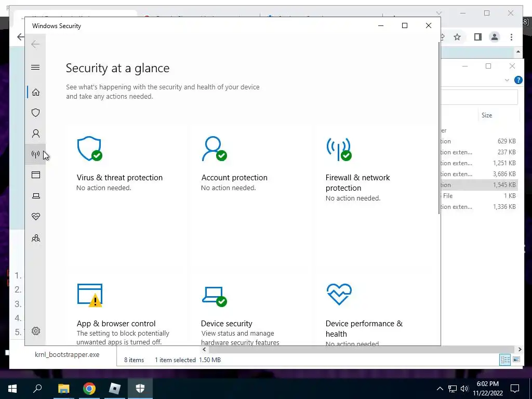This screenshot has height=399, width=532.
Task: Click the Device security heading
Action: (227, 323)
